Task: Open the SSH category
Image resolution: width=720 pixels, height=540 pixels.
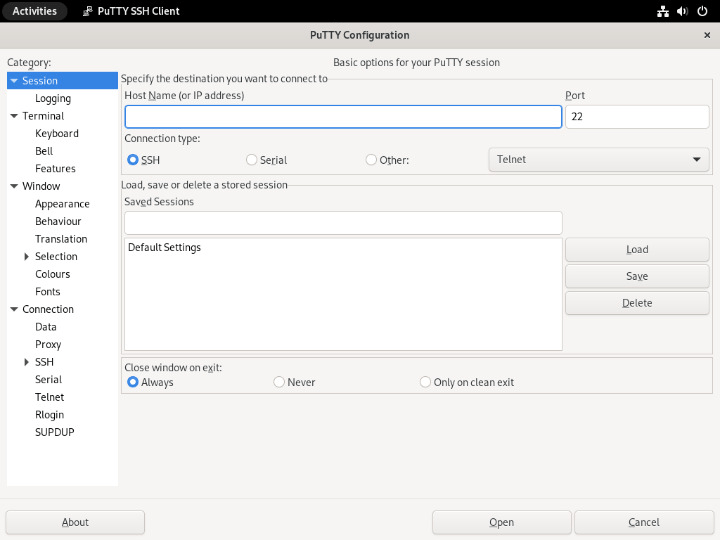Action: 45,362
